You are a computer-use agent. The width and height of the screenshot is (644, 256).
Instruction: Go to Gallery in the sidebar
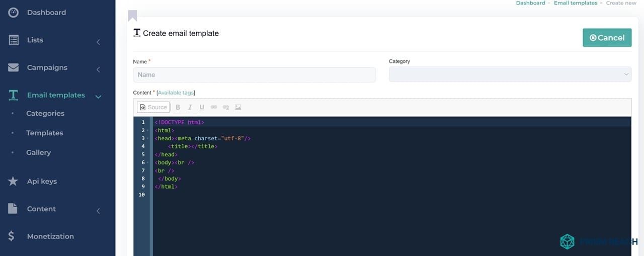[39, 152]
